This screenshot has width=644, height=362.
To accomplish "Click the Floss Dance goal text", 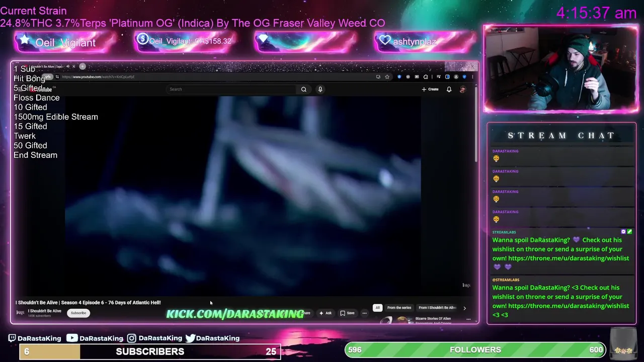I will [x=36, y=98].
